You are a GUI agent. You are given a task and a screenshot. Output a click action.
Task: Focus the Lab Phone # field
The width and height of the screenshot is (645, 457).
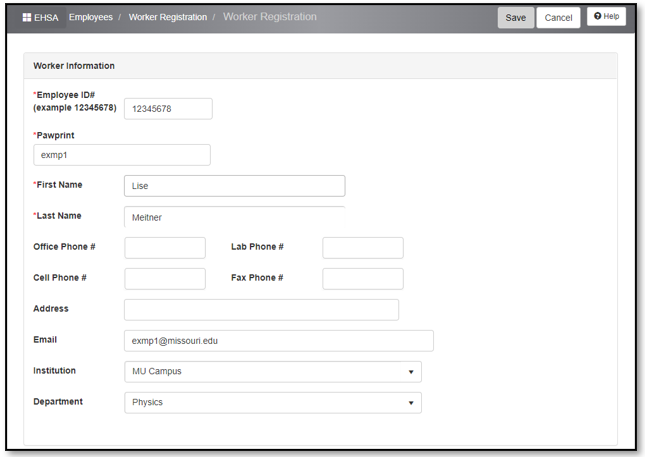point(363,248)
